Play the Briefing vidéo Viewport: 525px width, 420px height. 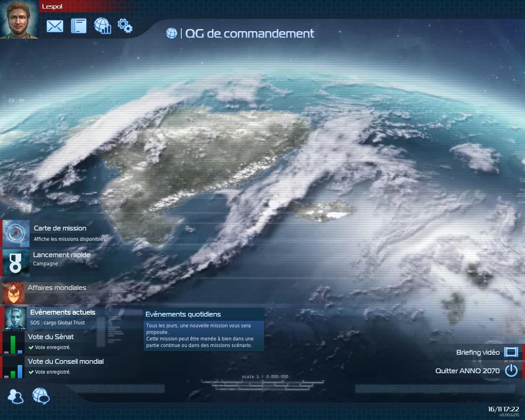478,352
